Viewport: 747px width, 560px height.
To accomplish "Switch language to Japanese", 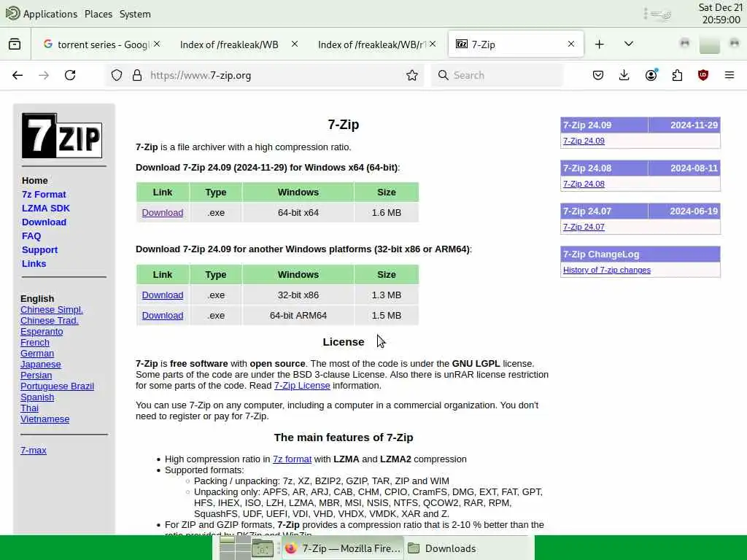I will pyautogui.click(x=41, y=365).
